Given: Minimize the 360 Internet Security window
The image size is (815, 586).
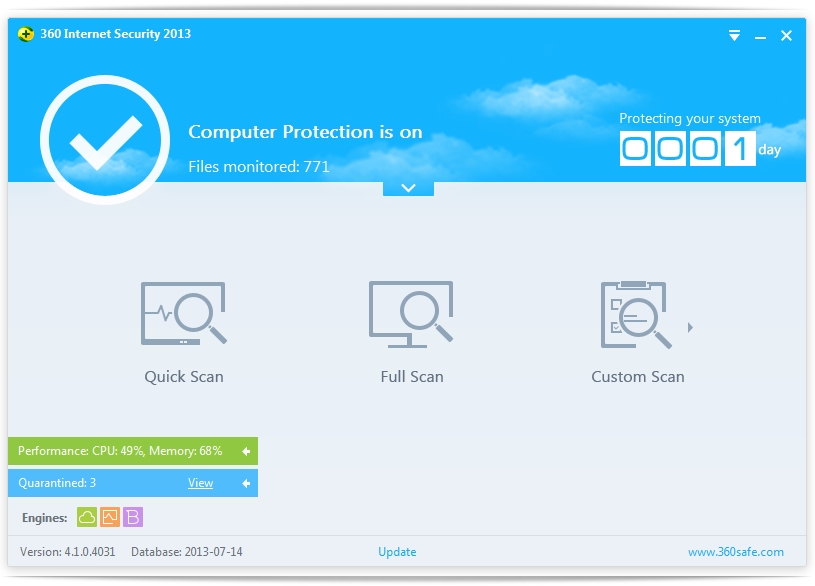Looking at the screenshot, I should [x=760, y=37].
